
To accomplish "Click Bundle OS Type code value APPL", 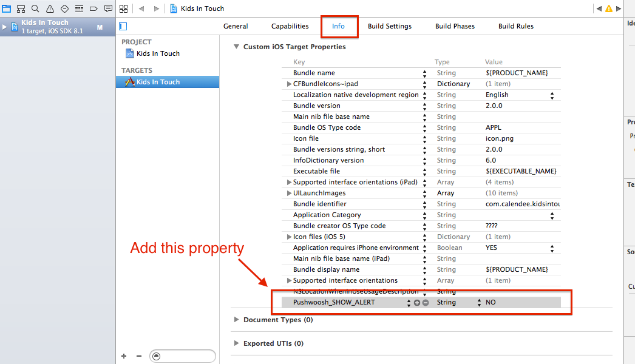I will point(494,127).
